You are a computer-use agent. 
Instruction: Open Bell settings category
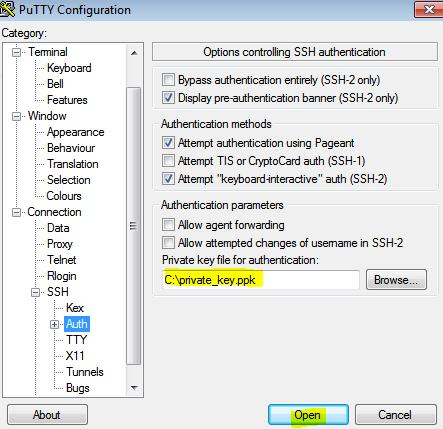tap(55, 84)
